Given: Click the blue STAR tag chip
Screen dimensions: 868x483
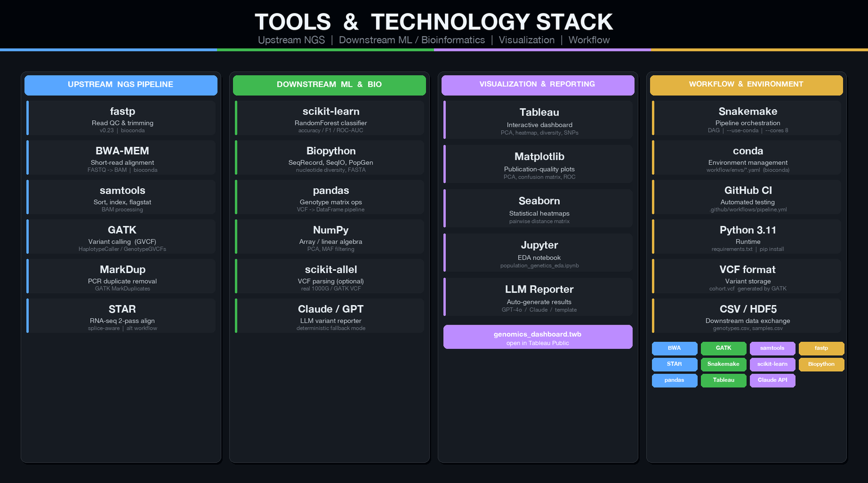Looking at the screenshot, I should click(674, 364).
